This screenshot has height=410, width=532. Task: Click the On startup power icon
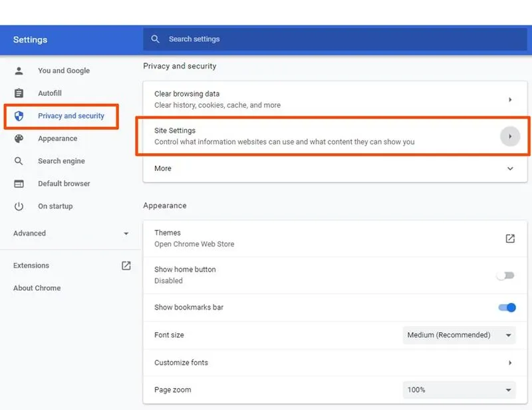(x=19, y=206)
